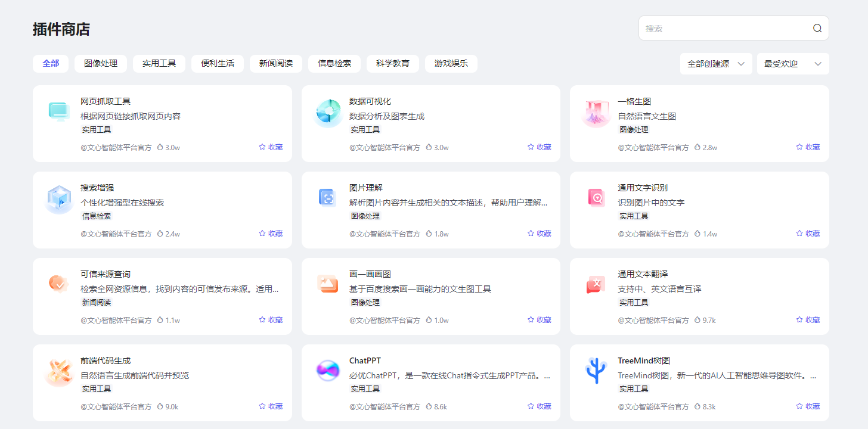Image resolution: width=868 pixels, height=429 pixels.
Task: Click the 图像处理 tag on 一格生图 card
Action: (x=634, y=130)
